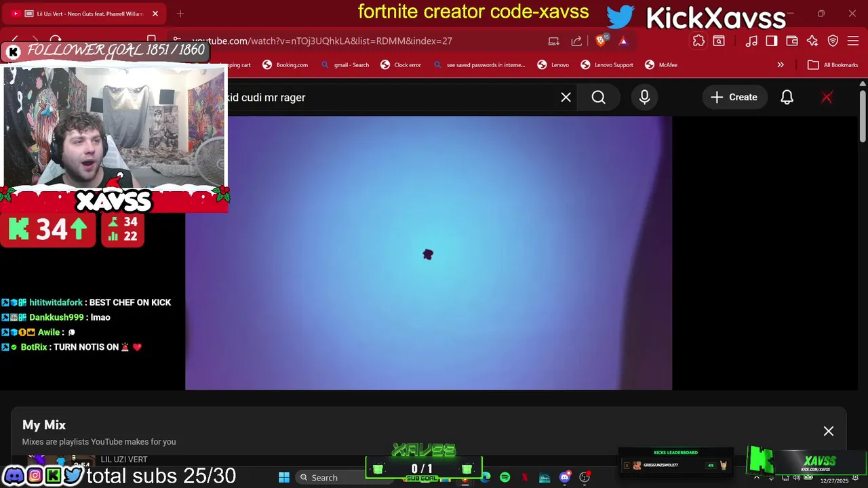Open the Brave Shields lion icon
The width and height of the screenshot is (868, 488).
(601, 41)
